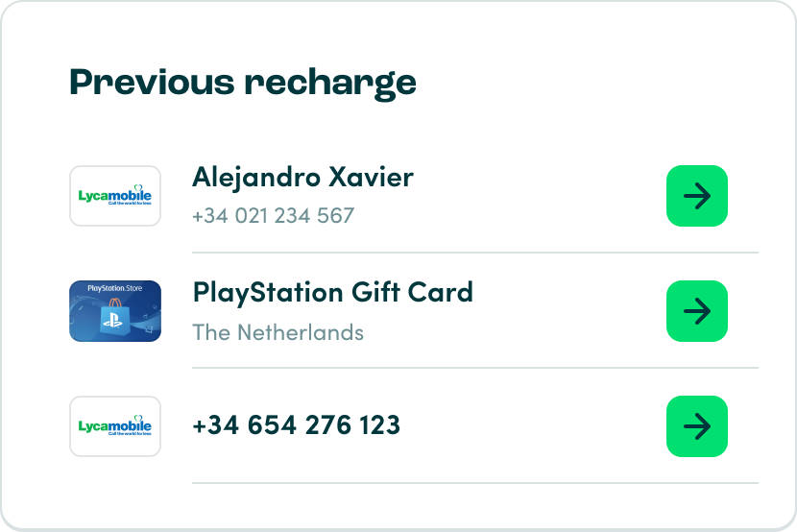Select the number +34 654 276 123
797x532 pixels.
296,425
